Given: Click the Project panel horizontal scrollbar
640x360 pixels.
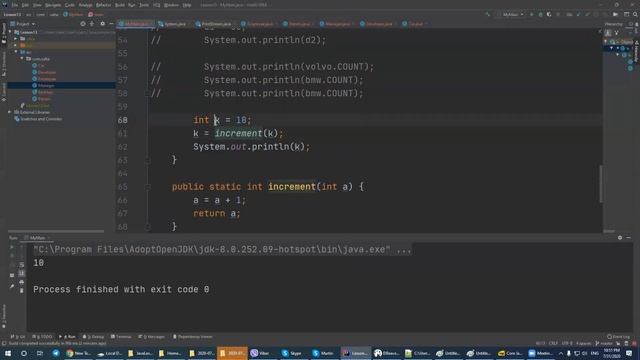Looking at the screenshot, I should point(56,231).
